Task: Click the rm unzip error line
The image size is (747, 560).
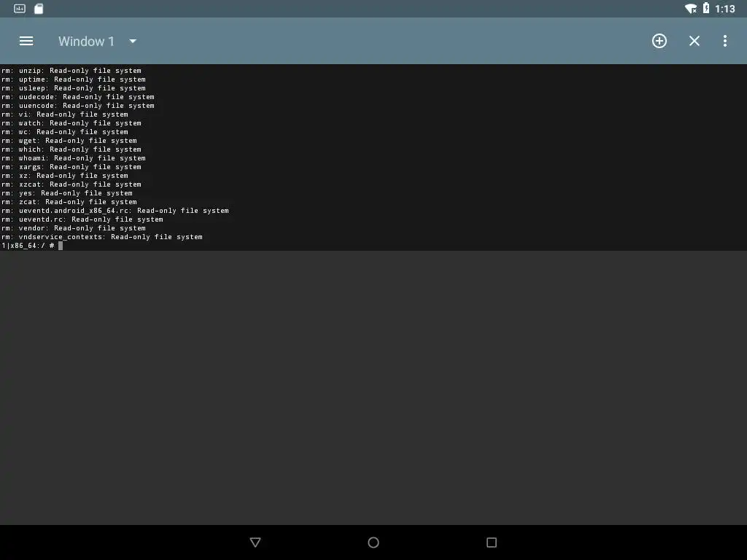Action: click(71, 71)
